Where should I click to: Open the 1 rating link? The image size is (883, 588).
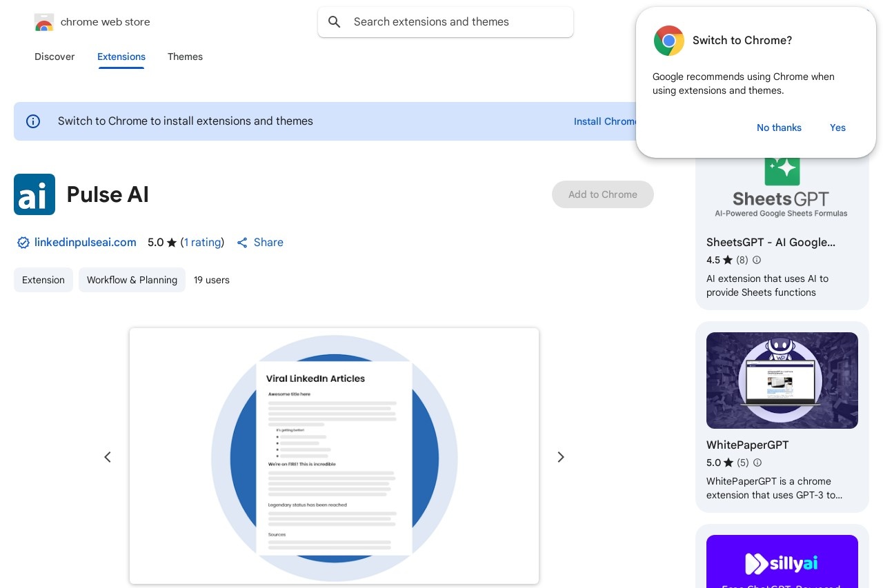pyautogui.click(x=203, y=243)
